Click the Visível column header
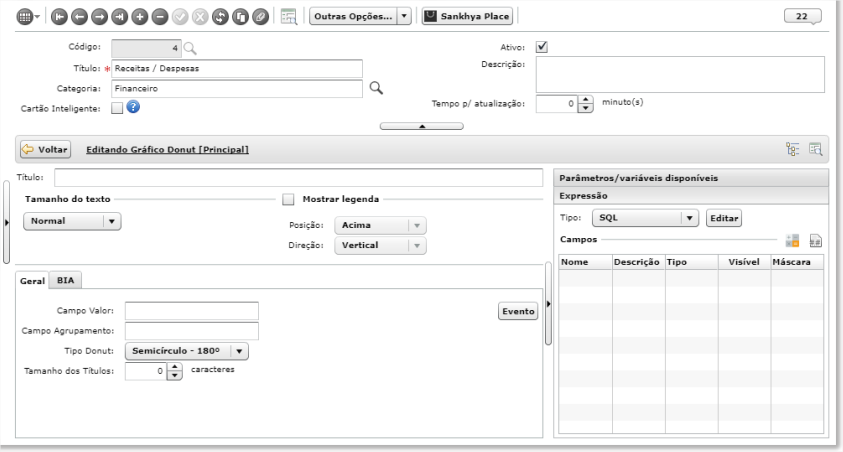 [744, 262]
